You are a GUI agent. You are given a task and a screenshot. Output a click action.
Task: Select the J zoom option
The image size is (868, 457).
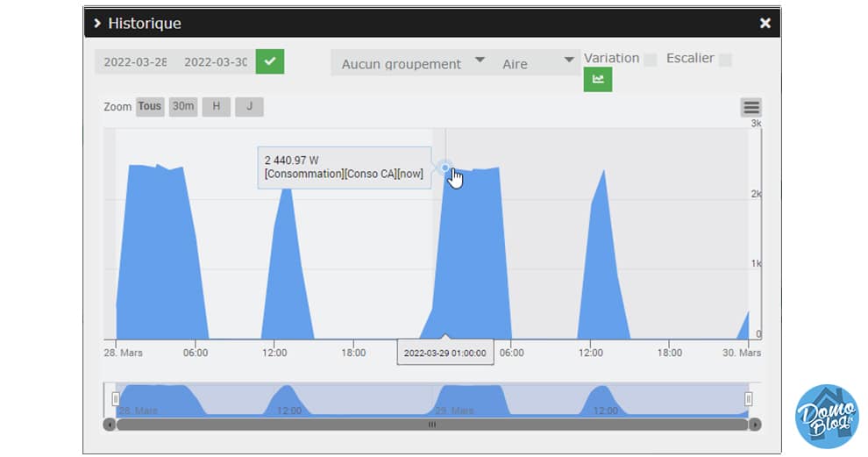(249, 106)
